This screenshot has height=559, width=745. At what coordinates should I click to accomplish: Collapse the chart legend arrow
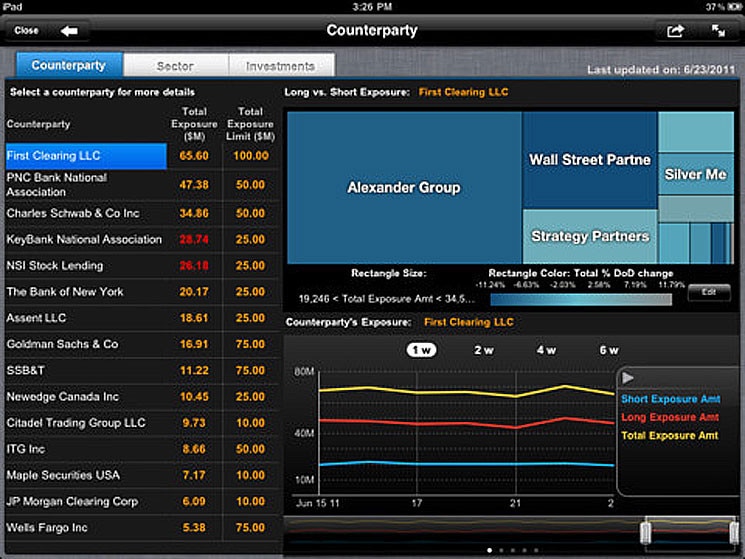pos(628,378)
